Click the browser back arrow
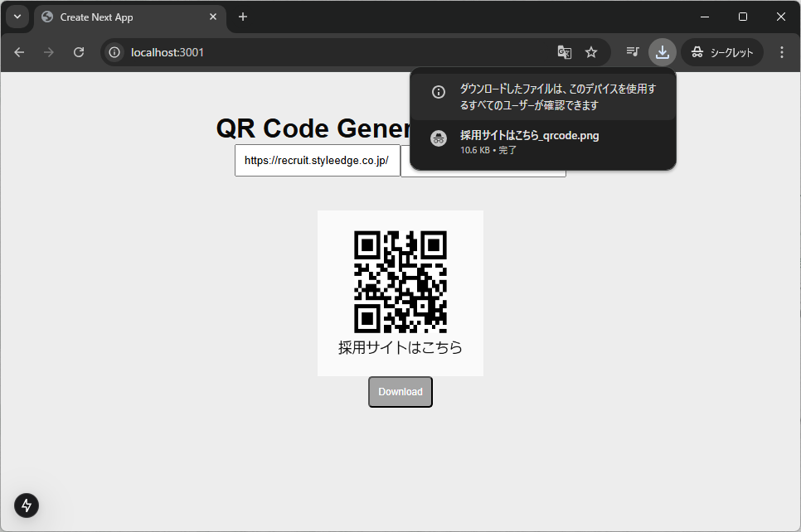The height and width of the screenshot is (532, 801). click(19, 52)
